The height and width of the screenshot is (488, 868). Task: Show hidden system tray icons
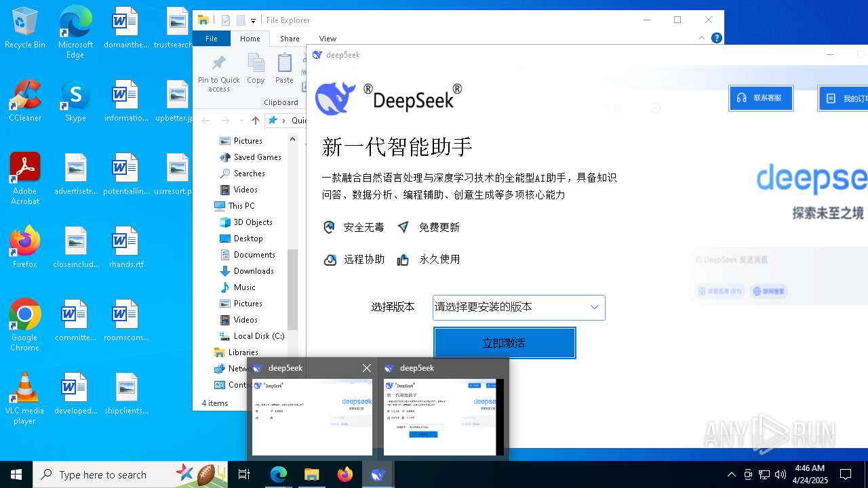pos(731,474)
